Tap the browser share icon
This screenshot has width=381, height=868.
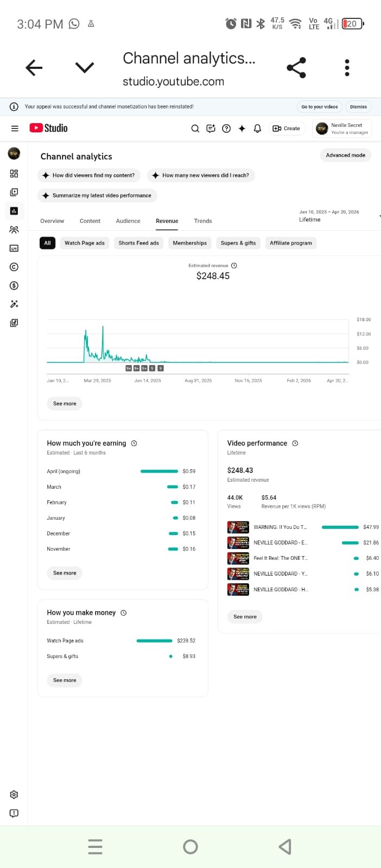296,68
